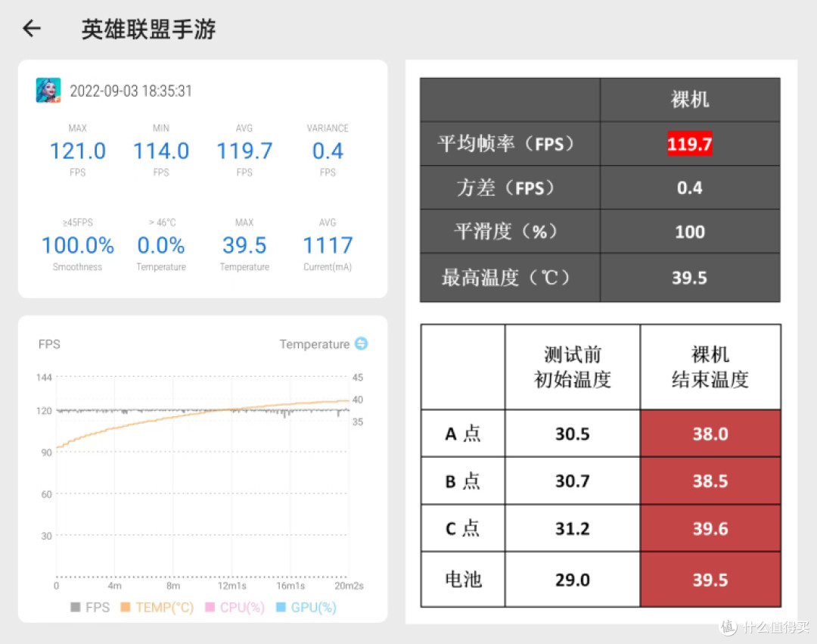Select the 12m1s time axis label

pyautogui.click(x=232, y=586)
